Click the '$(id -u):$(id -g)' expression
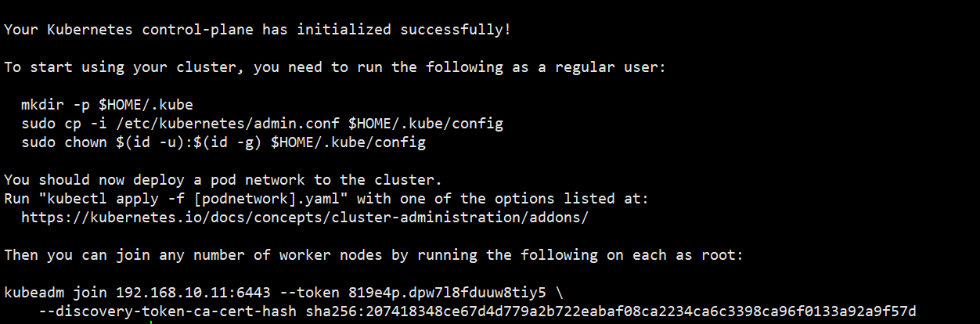 184,142
